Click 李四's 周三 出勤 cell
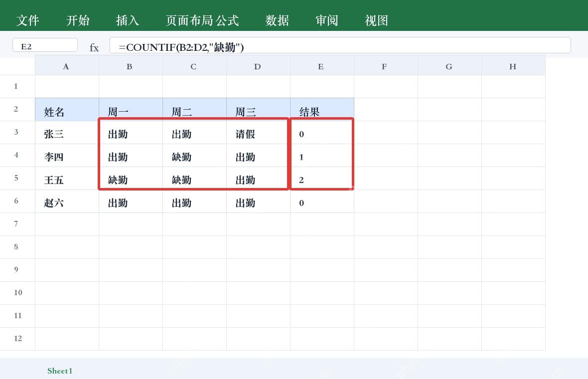 pyautogui.click(x=259, y=156)
